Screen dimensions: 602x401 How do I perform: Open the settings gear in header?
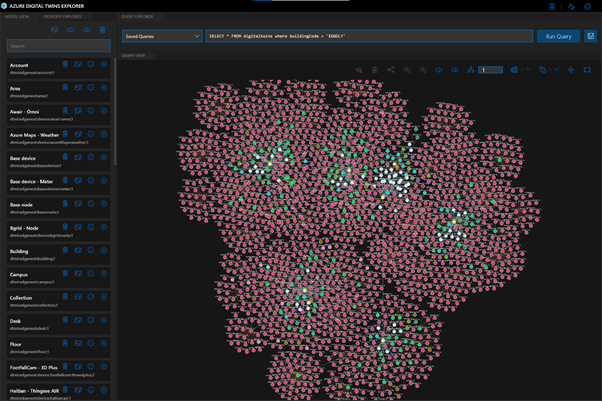[x=587, y=6]
